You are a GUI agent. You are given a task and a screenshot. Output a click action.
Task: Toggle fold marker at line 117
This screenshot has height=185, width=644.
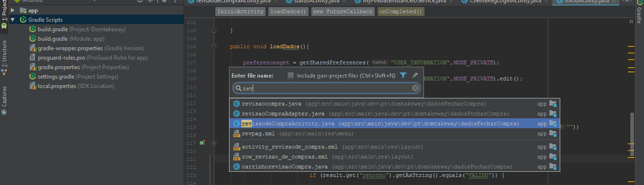click(214, 143)
